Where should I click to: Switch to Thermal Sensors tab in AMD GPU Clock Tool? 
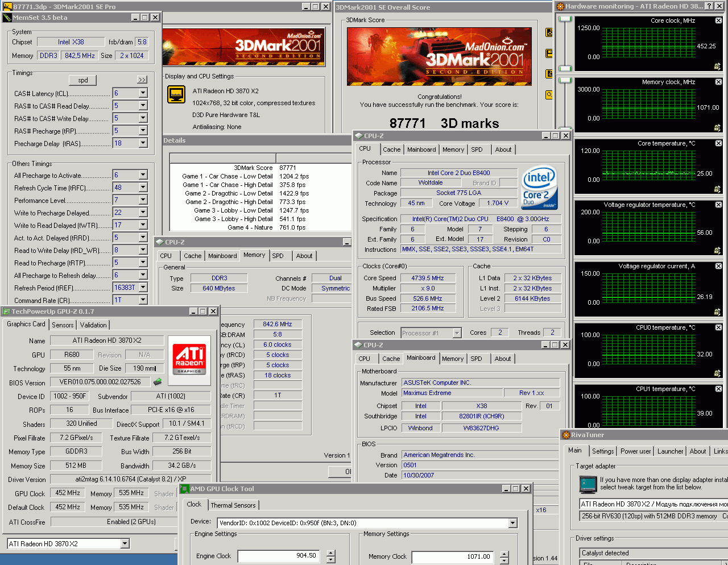coord(233,505)
